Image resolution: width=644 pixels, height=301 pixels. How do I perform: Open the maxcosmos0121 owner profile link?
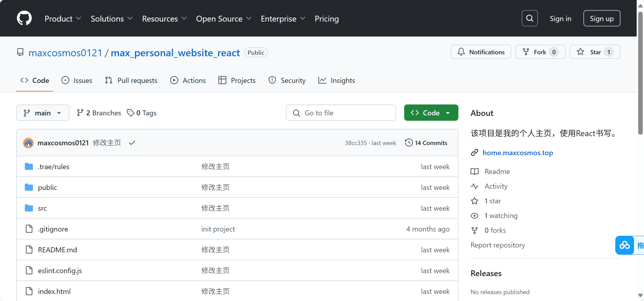pos(65,53)
